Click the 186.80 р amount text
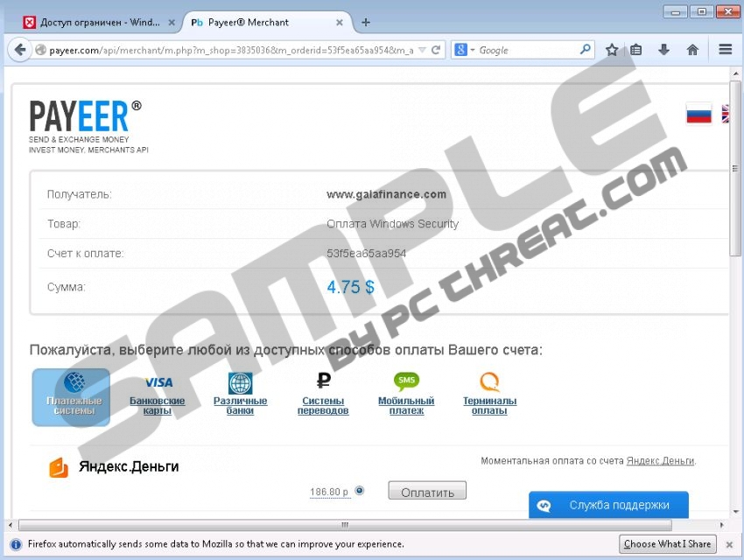This screenshot has height=560, width=744. (x=329, y=492)
